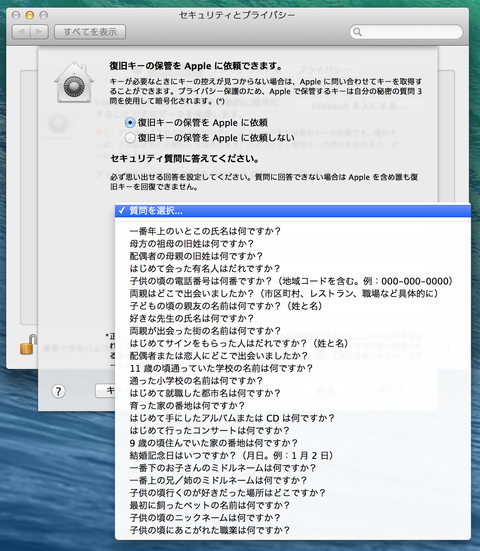
Task: Choose the 質問を選択... menu entry
Action: 293,211
